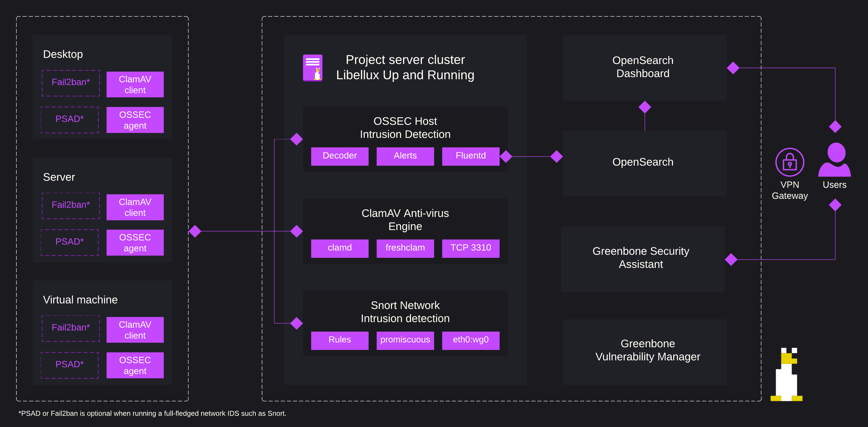Select the Server PSAD* box

click(x=70, y=242)
